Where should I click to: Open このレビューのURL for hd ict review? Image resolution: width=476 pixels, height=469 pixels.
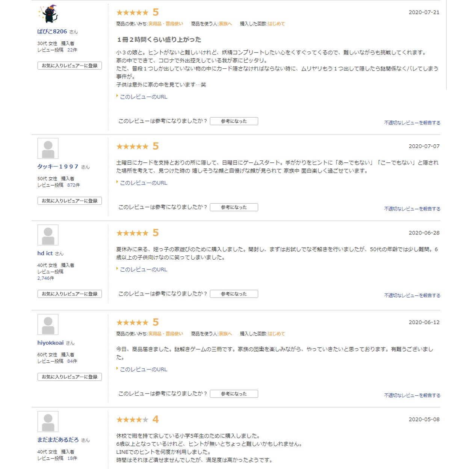coord(144,269)
